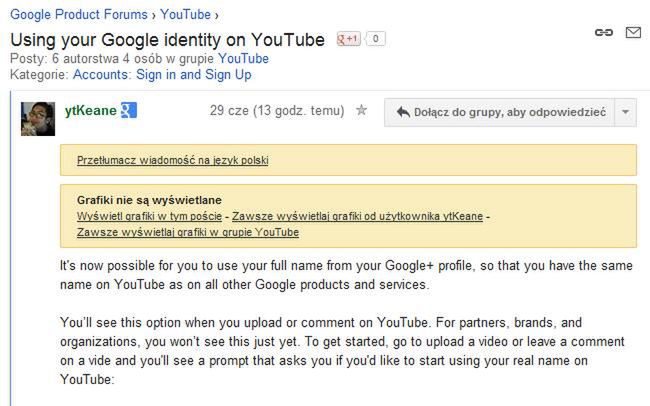Viewport: 650px width, 406px height.
Task: Click the post date 29 cze
Action: click(x=229, y=111)
